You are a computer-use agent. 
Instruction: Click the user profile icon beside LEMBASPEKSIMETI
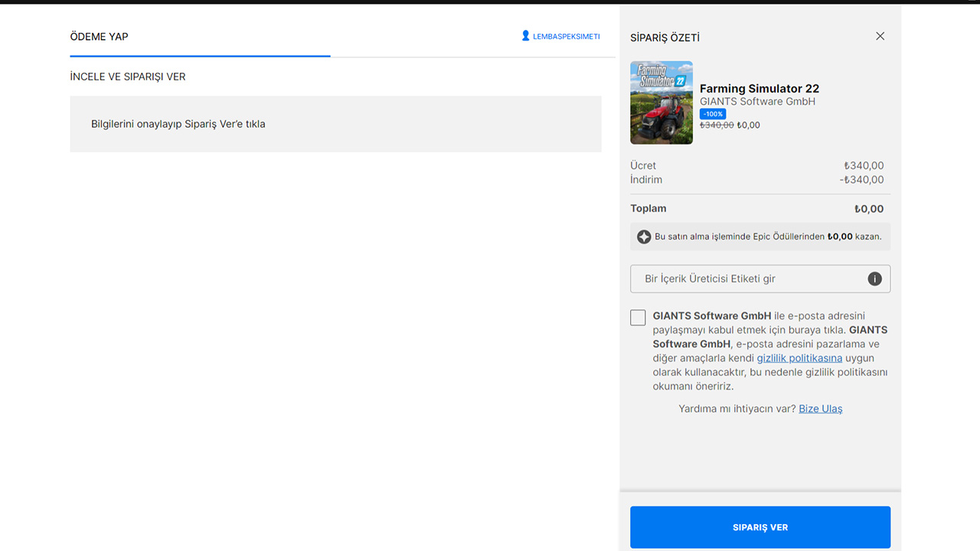click(x=525, y=36)
